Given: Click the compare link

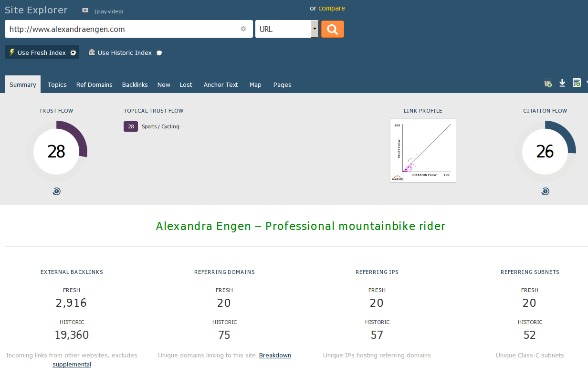Looking at the screenshot, I should 332,8.
